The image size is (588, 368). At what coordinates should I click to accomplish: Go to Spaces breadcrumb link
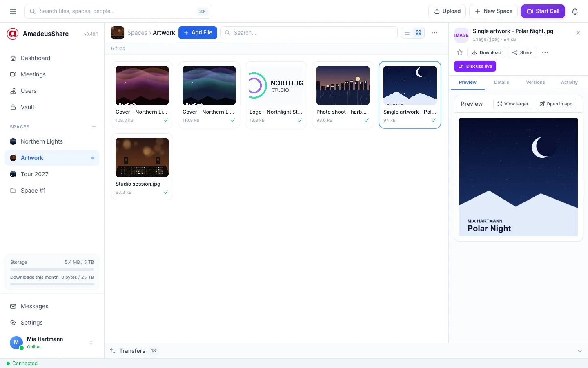[137, 33]
